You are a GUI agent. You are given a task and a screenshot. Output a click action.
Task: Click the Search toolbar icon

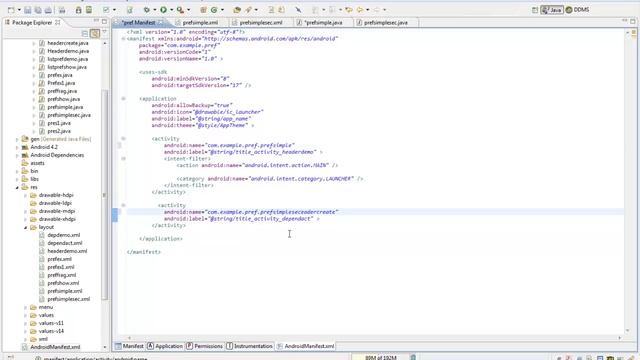(x=248, y=10)
